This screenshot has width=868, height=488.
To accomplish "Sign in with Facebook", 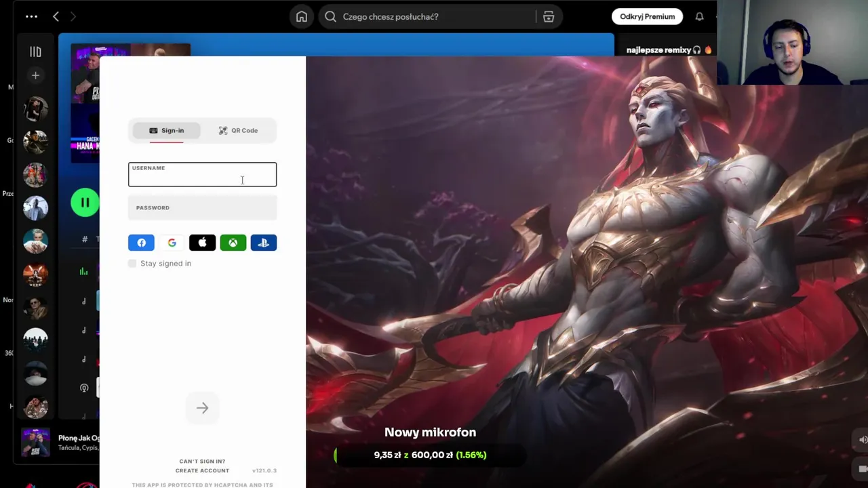I will click(141, 243).
